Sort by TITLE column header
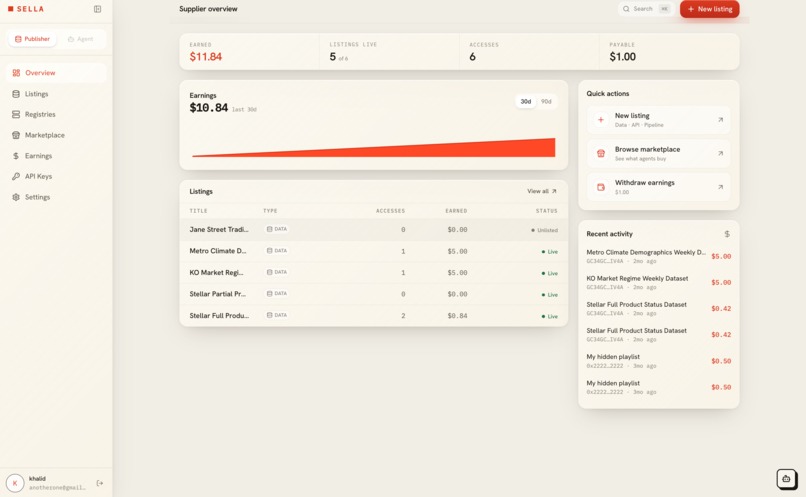 [198, 211]
